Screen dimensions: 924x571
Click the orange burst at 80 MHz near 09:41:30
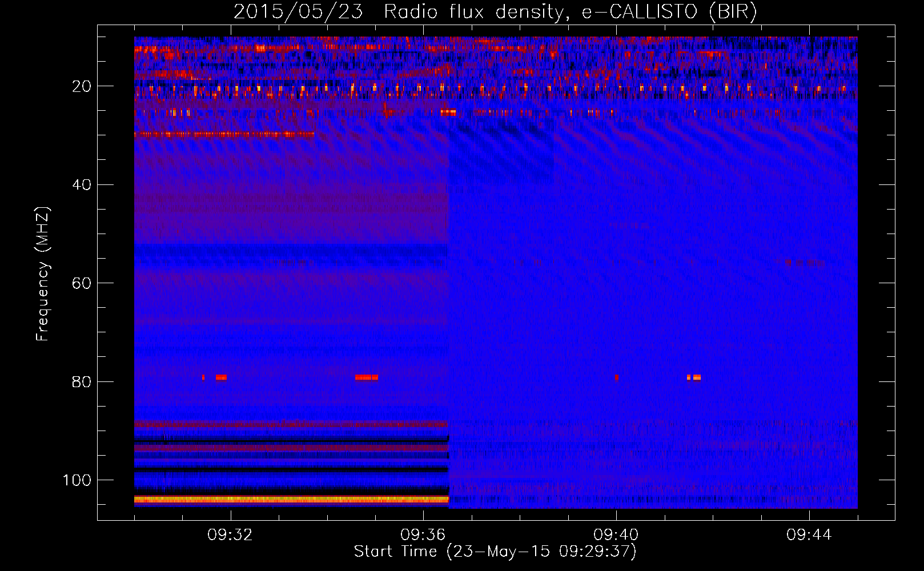(694, 377)
